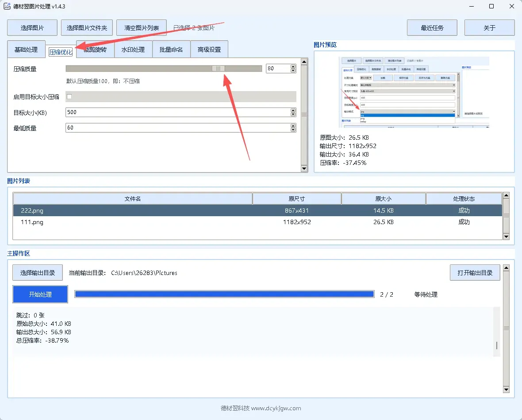Screen dimensions: 522x420
Task: Increase 目标大小(KB) with the up arrow
Action: (x=293, y=111)
